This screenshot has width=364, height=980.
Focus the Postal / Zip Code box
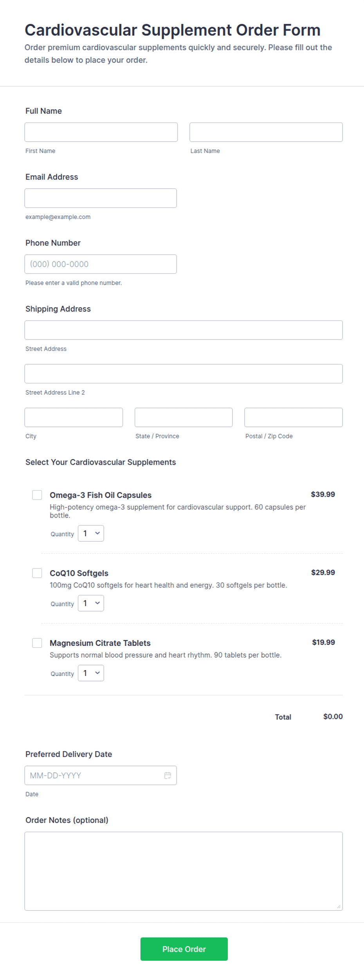[294, 417]
